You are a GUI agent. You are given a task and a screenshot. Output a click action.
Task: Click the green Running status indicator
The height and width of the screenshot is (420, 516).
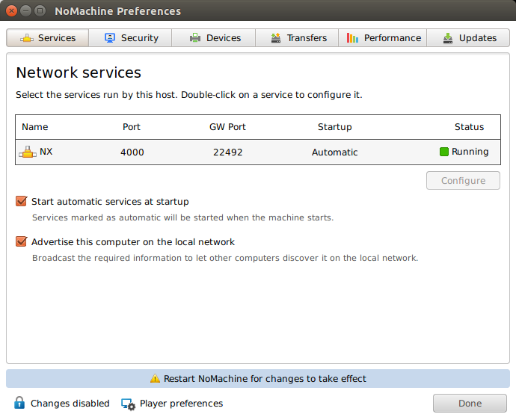[444, 152]
